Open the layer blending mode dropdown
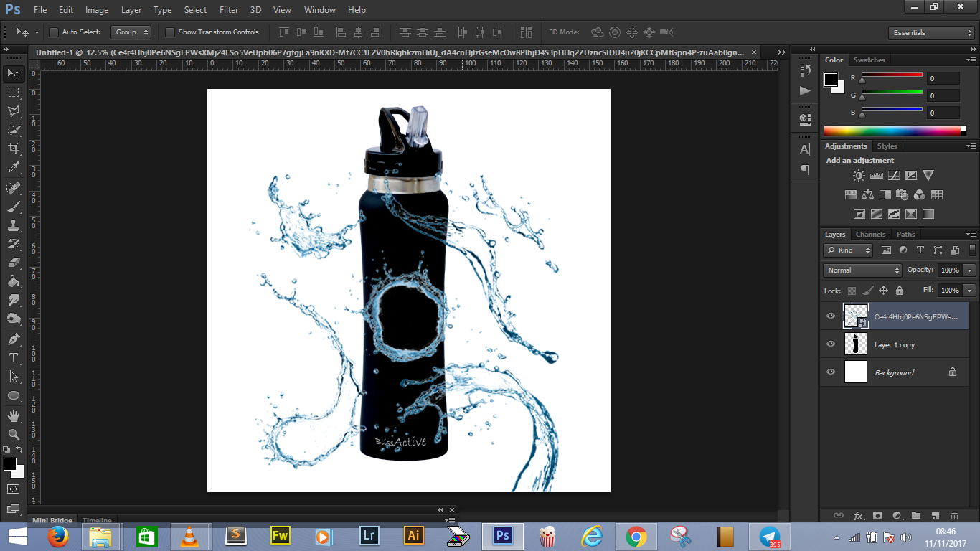 tap(861, 270)
